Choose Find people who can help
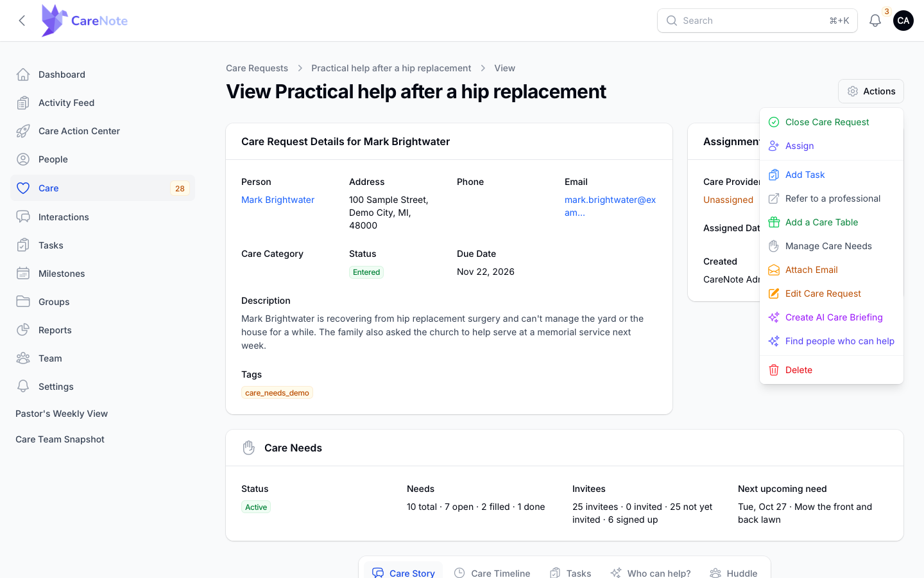Image resolution: width=924 pixels, height=578 pixels. click(x=832, y=341)
